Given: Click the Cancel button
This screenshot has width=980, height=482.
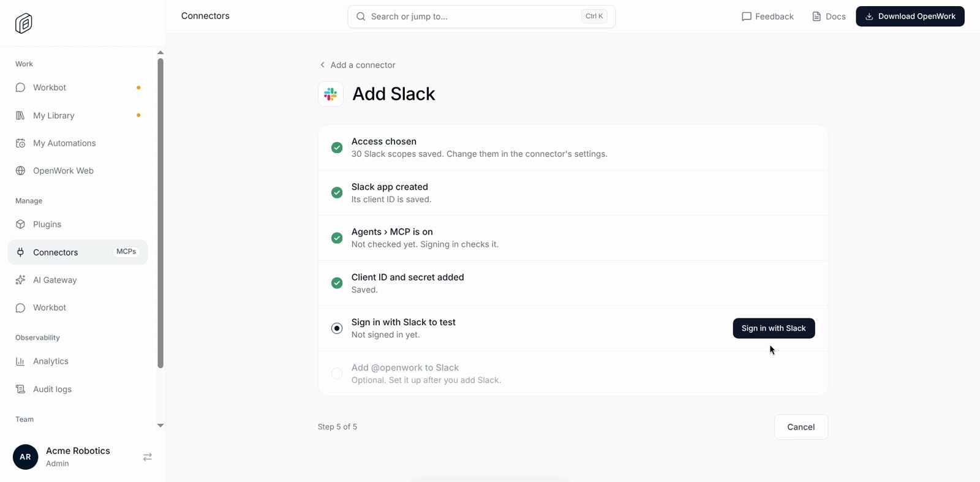Looking at the screenshot, I should coord(801,427).
